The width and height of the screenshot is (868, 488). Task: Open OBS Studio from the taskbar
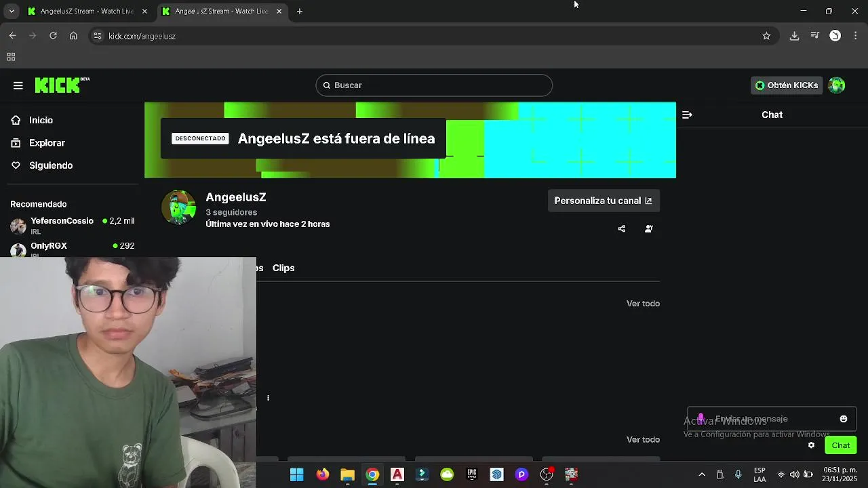tap(547, 474)
